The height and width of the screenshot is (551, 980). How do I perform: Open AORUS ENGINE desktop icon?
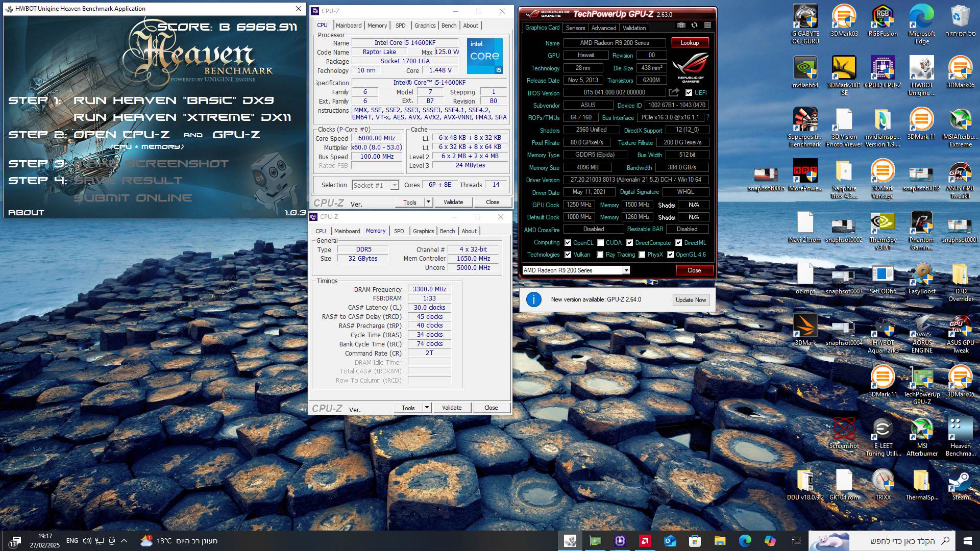(x=922, y=333)
